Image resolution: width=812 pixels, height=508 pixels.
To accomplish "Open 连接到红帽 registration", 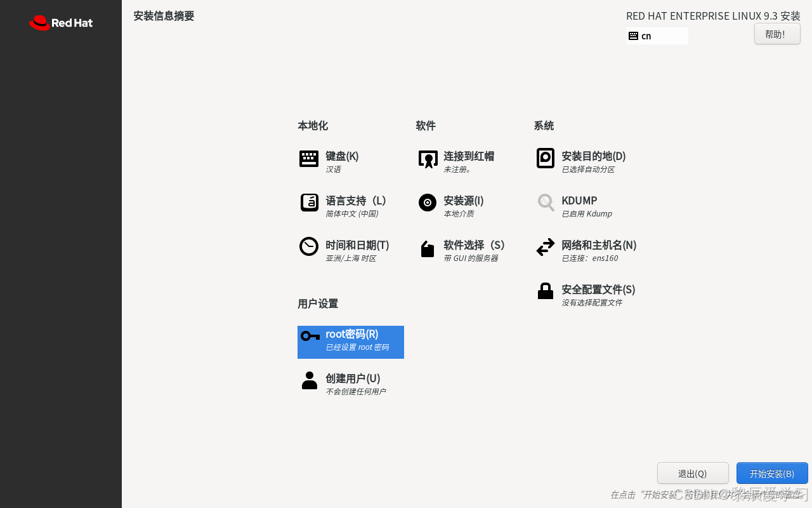I will click(x=469, y=156).
